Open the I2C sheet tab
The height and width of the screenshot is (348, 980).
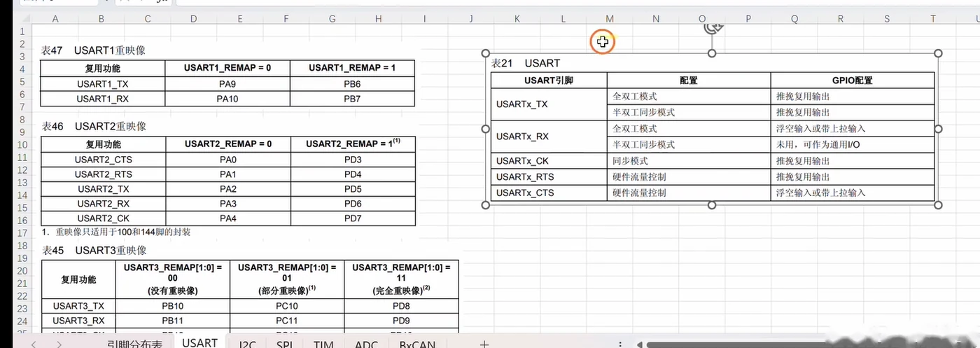point(247,344)
